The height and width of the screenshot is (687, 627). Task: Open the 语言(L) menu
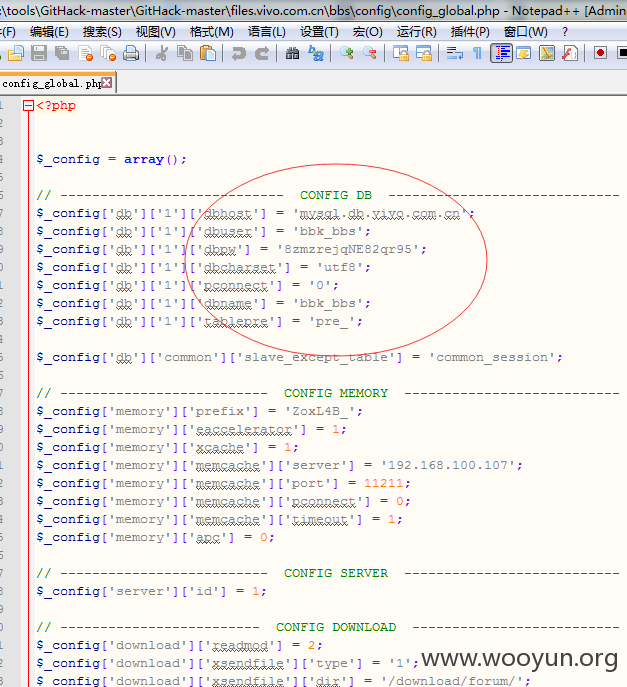click(266, 32)
